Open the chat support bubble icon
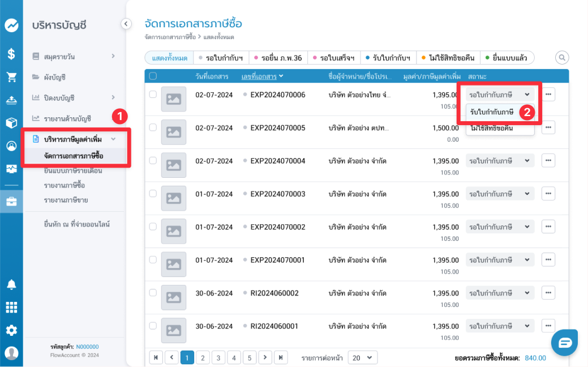 565,343
